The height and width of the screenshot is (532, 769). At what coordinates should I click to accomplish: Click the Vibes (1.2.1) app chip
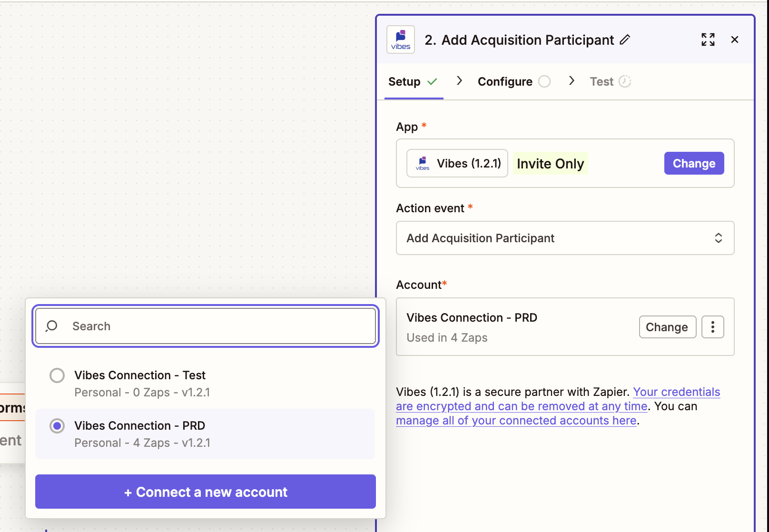pyautogui.click(x=457, y=163)
